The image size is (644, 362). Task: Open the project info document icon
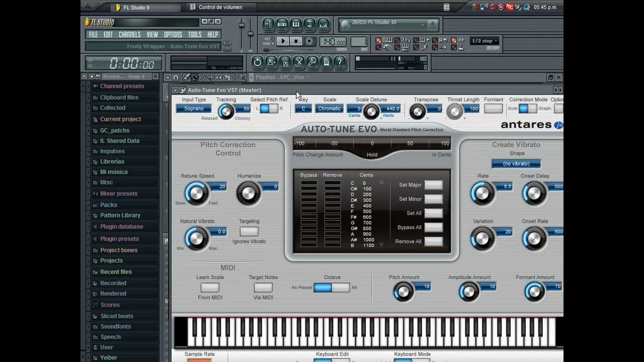[326, 62]
